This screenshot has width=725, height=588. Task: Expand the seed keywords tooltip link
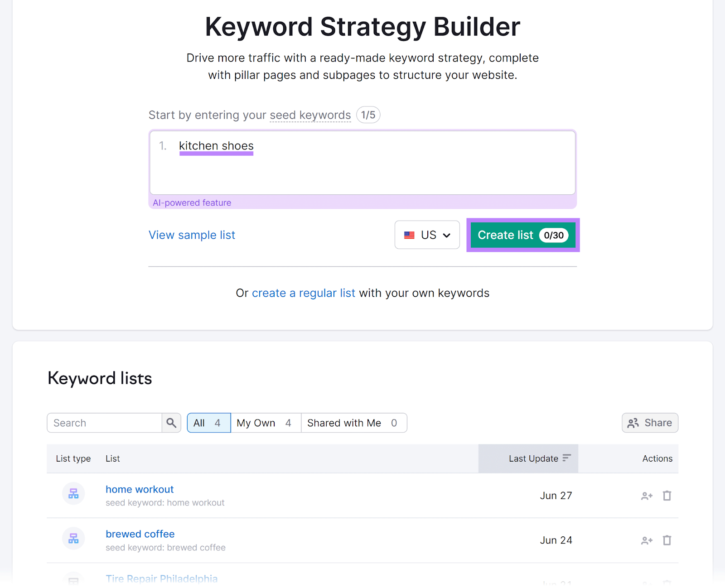pos(310,115)
